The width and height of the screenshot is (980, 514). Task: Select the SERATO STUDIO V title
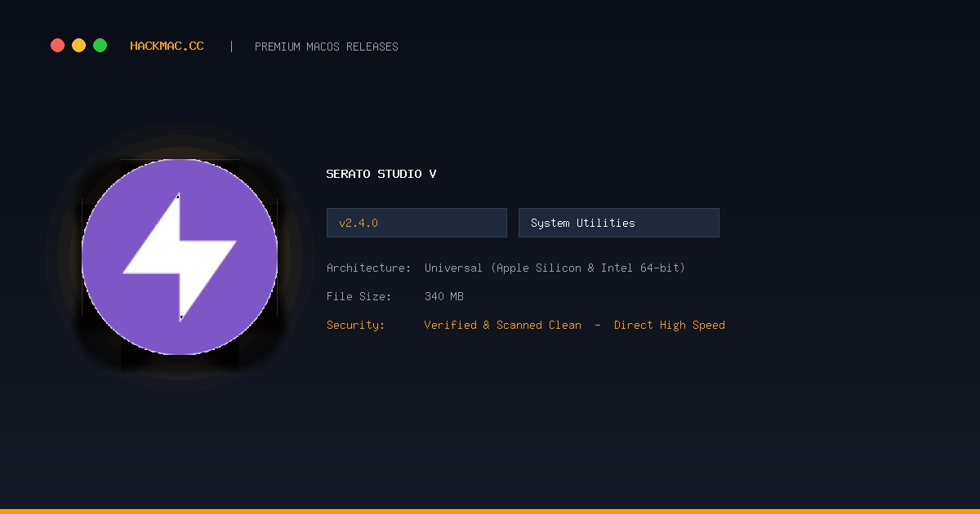click(x=381, y=174)
